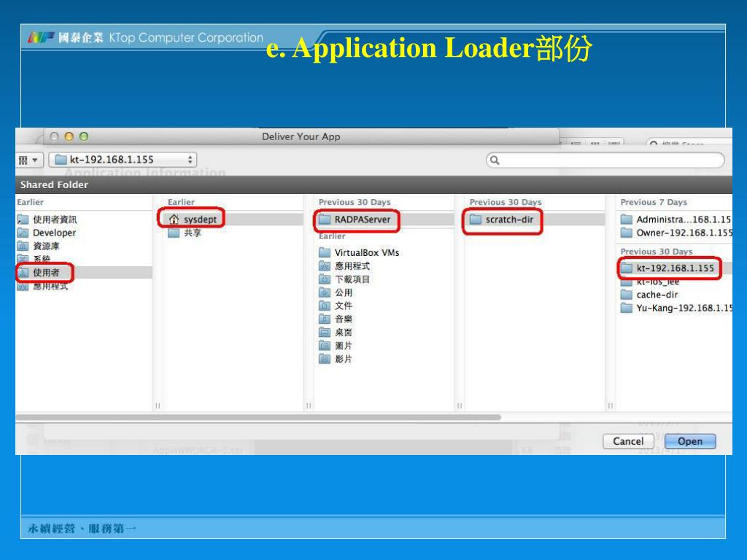This screenshot has height=560, width=747.
Task: Click the 下載項目 folder icon
Action: pos(325,279)
